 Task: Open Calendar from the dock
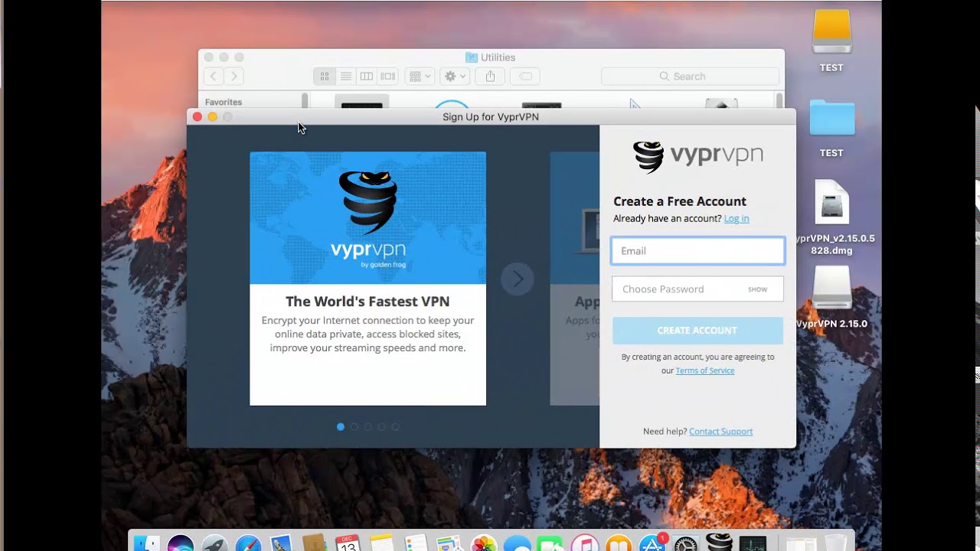[x=348, y=543]
